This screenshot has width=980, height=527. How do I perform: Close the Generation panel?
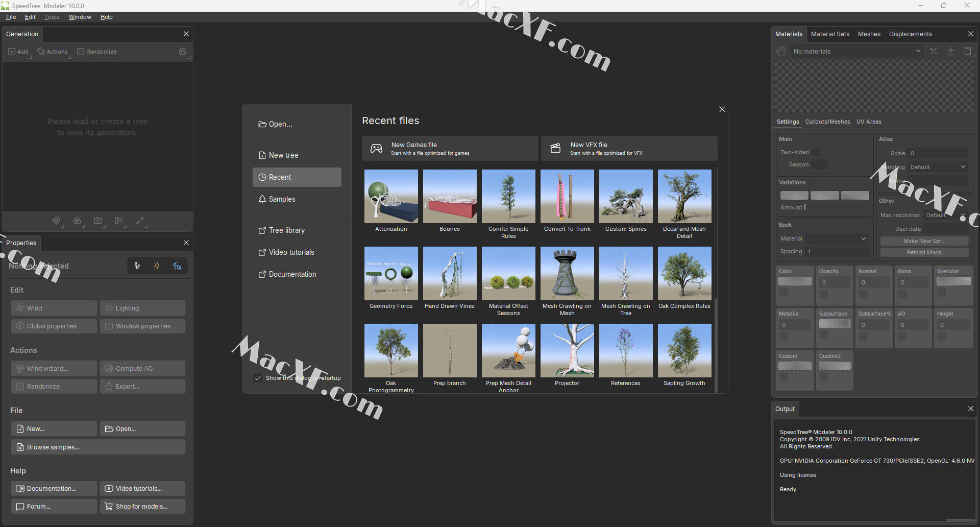click(186, 34)
